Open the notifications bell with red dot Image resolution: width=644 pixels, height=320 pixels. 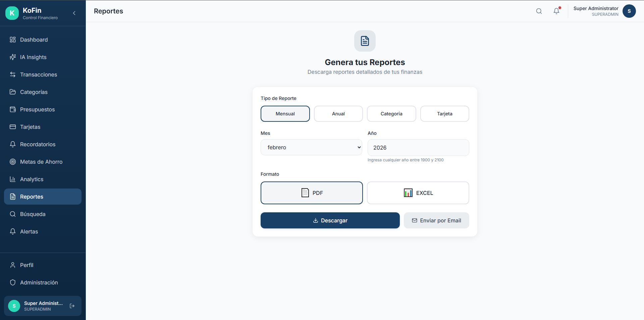(x=556, y=11)
